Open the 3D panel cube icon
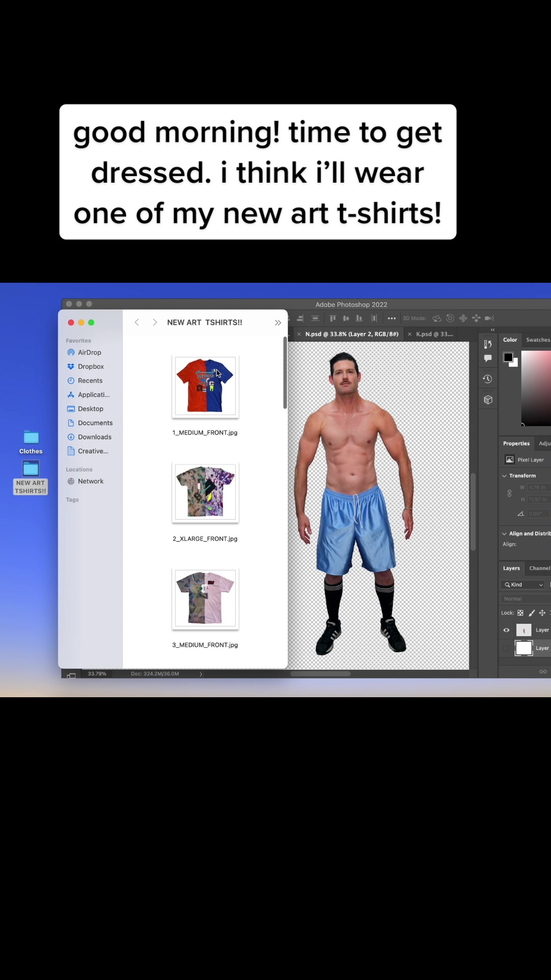The width and height of the screenshot is (551, 980). pyautogui.click(x=488, y=400)
